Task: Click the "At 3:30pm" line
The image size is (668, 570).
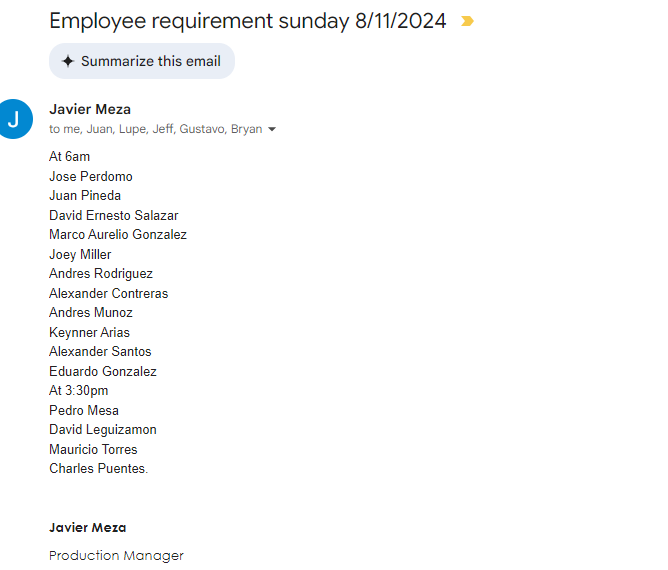Action: (x=78, y=391)
